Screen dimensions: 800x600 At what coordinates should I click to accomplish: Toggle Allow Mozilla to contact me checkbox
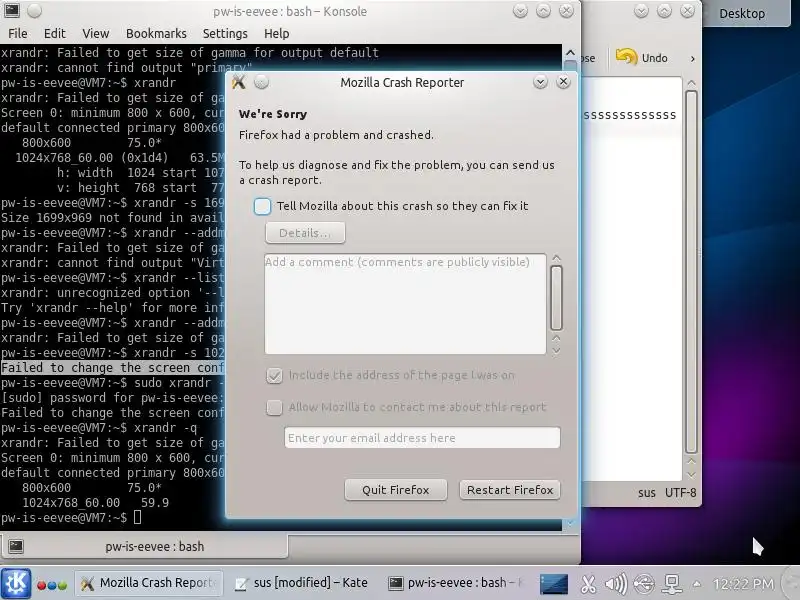click(x=274, y=407)
